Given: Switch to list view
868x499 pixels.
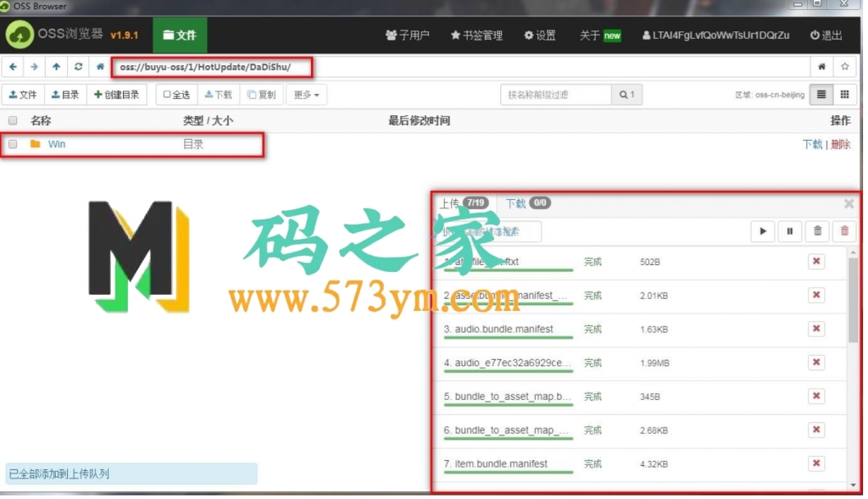Looking at the screenshot, I should coord(821,95).
